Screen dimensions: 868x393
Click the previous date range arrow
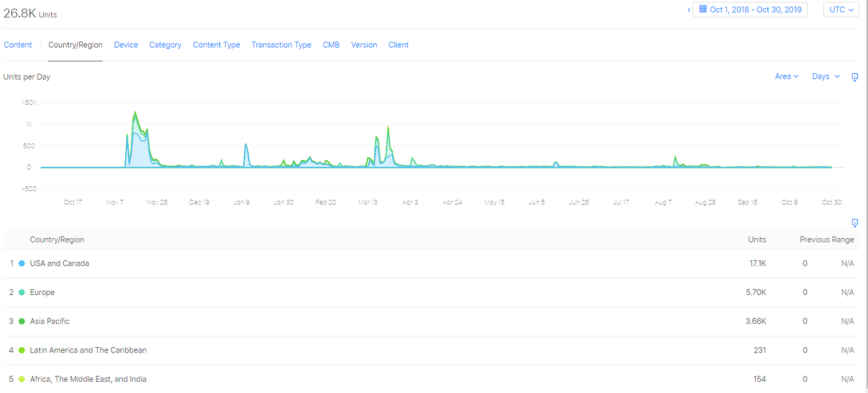click(x=689, y=10)
